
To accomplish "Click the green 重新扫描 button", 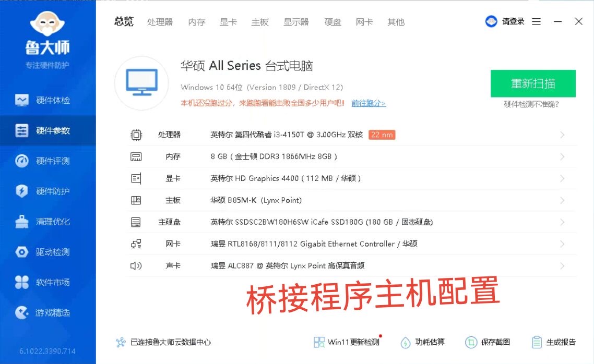I will pos(533,83).
